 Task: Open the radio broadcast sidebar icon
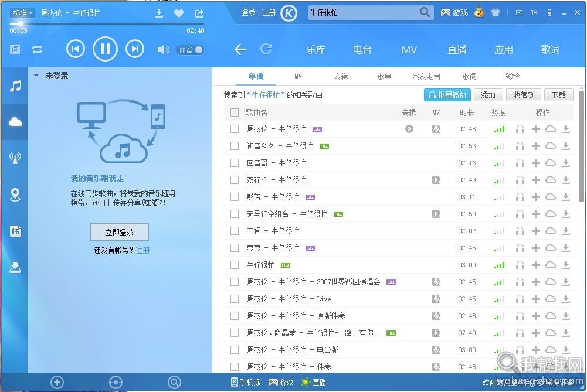tap(15, 158)
